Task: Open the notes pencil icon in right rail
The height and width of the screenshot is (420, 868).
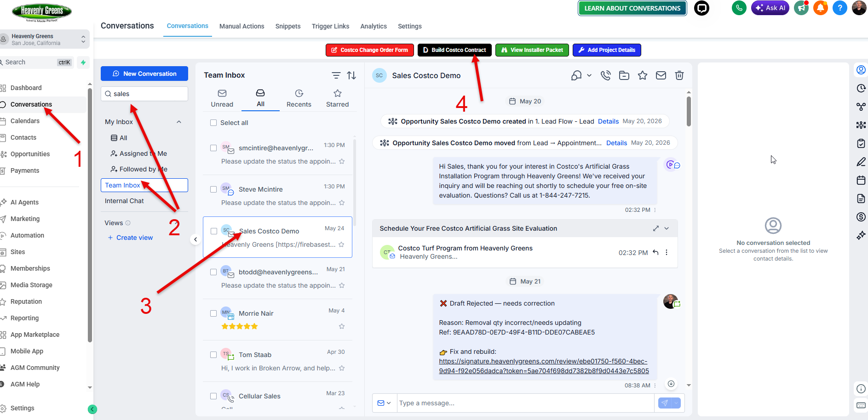Action: point(861,162)
